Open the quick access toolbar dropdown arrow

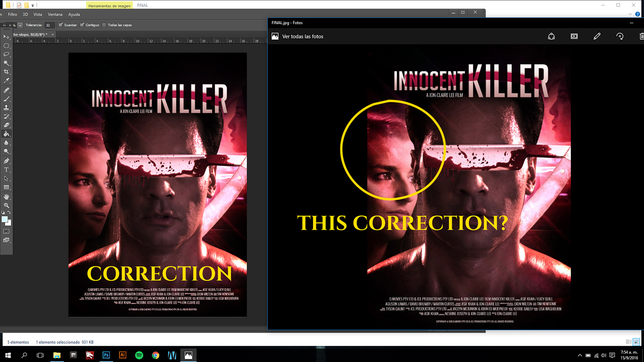point(32,6)
